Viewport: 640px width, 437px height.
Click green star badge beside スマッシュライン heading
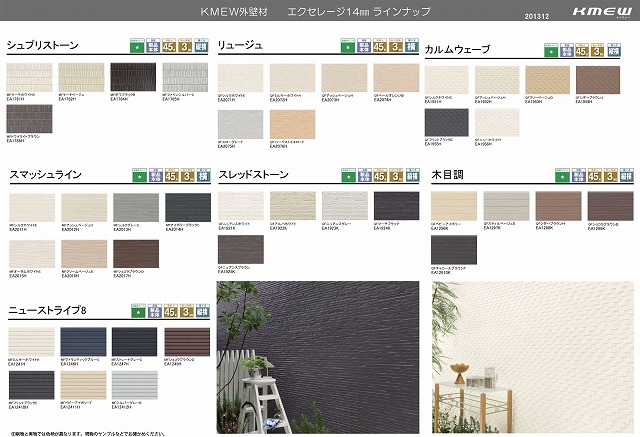(x=140, y=175)
